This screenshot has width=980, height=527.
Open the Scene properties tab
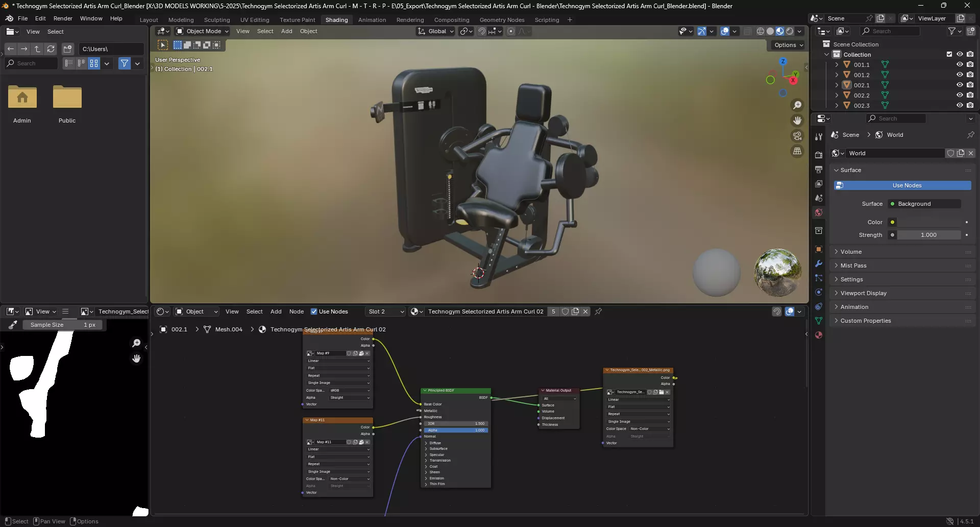pyautogui.click(x=819, y=198)
